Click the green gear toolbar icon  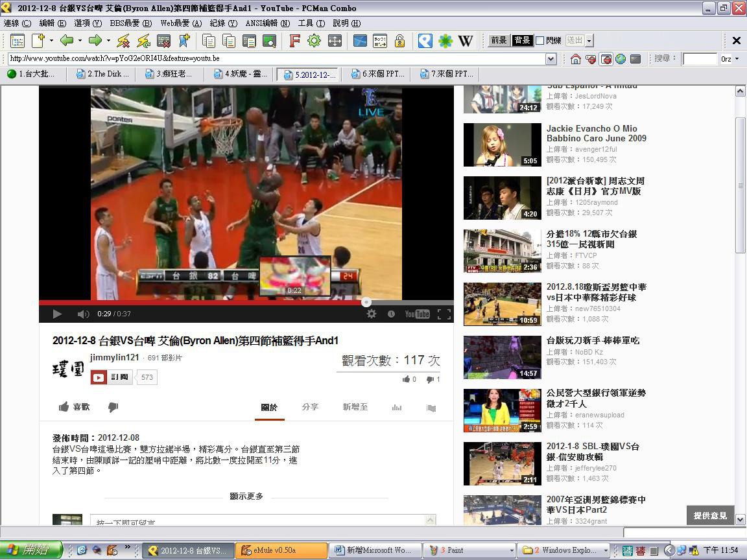pos(314,41)
